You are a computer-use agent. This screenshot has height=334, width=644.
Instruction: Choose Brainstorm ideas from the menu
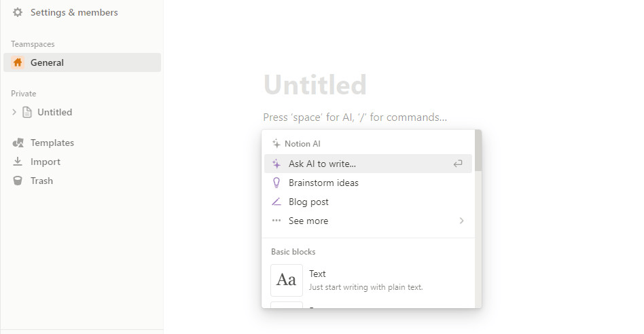pyautogui.click(x=323, y=183)
